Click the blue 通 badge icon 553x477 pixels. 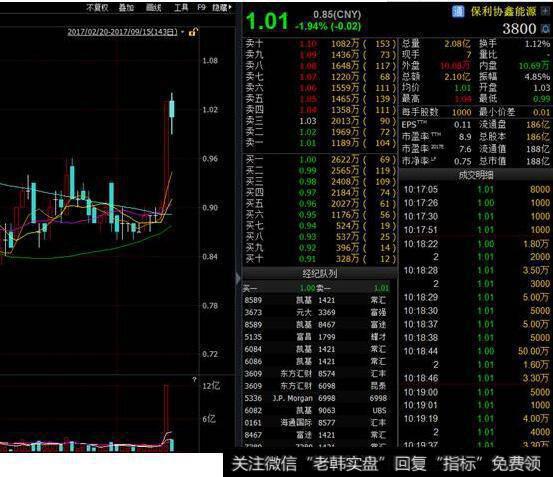tap(458, 12)
